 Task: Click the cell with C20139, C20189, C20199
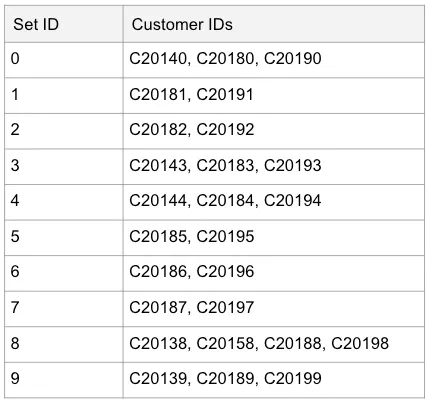coord(274,380)
